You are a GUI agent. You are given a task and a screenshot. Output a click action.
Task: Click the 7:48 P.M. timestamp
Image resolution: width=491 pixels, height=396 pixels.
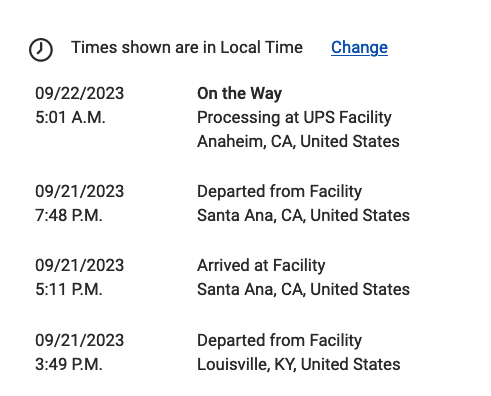[x=69, y=215]
